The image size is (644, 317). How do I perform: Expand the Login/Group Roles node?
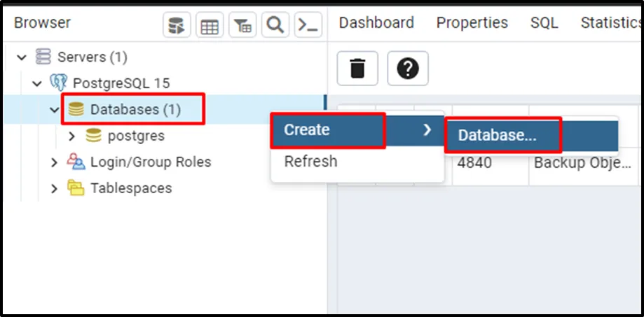coord(55,162)
